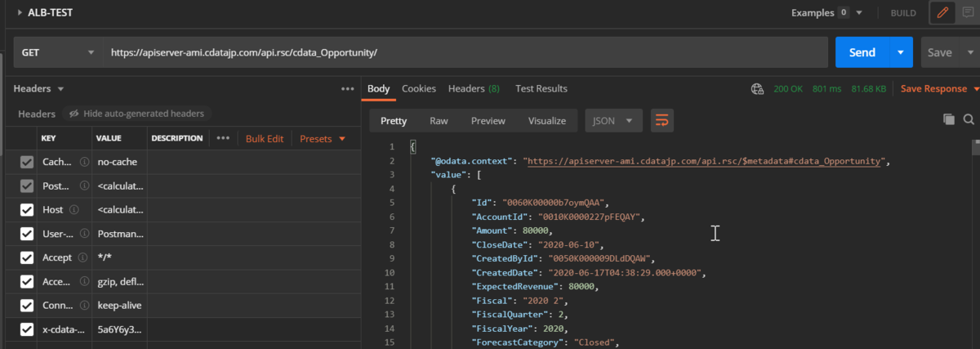Image resolution: width=980 pixels, height=349 pixels.
Task: Click the keep-alive header value
Action: pos(118,306)
